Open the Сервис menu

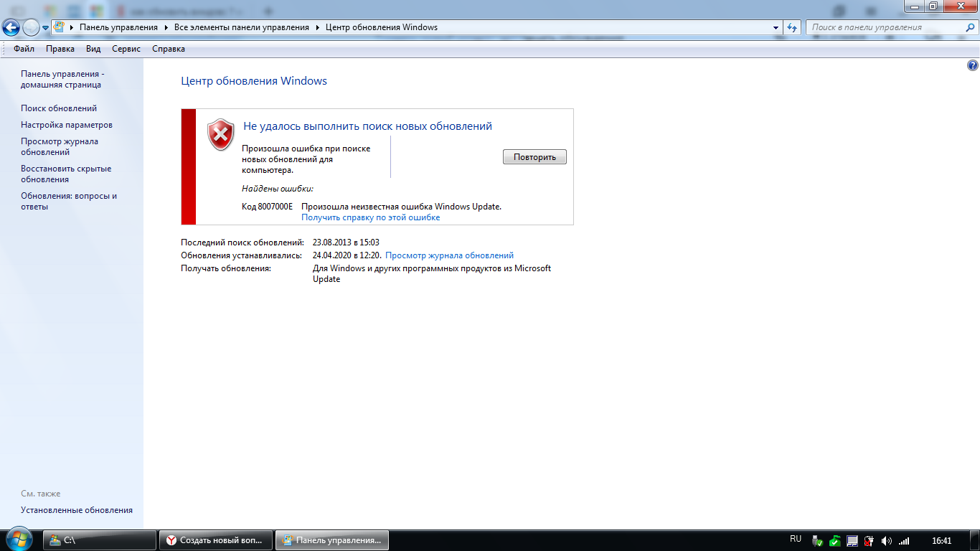click(x=126, y=49)
